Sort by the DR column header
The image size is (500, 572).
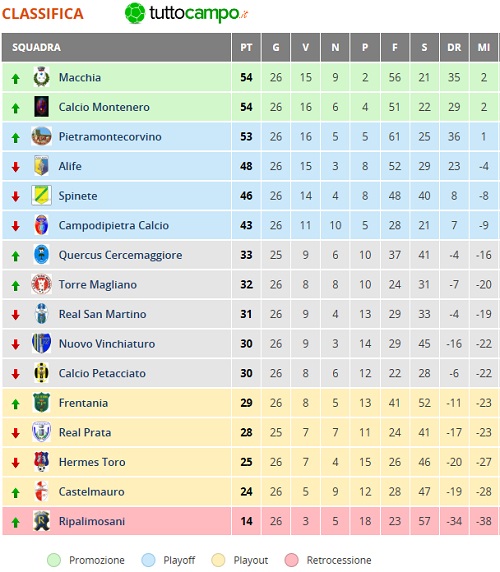[x=454, y=47]
